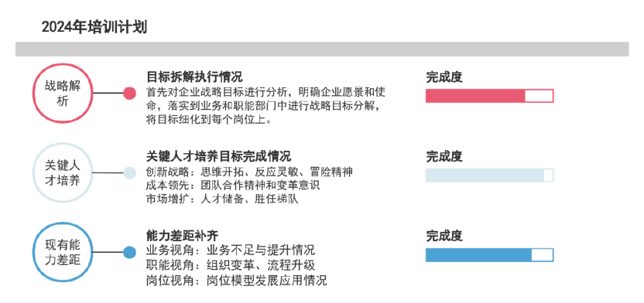Screen dimensions: 644x303
Task: Click the blue 现有能力差距 circle
Action: tap(63, 252)
